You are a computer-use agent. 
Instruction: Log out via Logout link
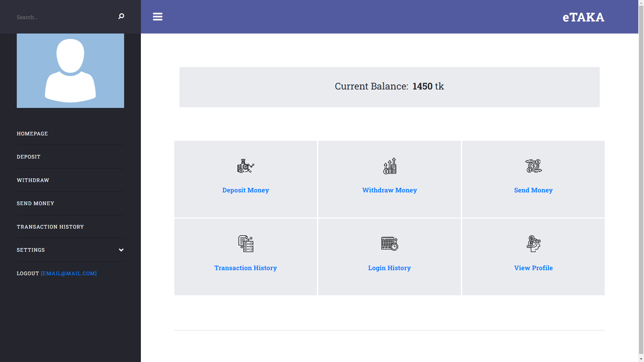(28, 274)
